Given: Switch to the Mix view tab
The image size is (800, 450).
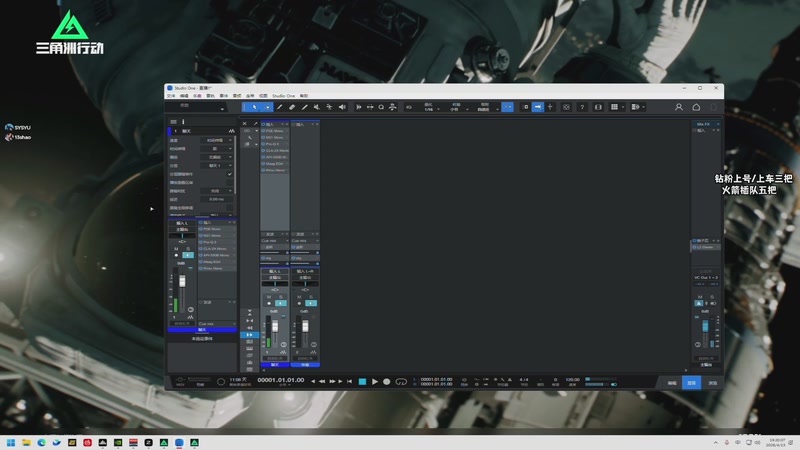Looking at the screenshot, I should coord(690,382).
